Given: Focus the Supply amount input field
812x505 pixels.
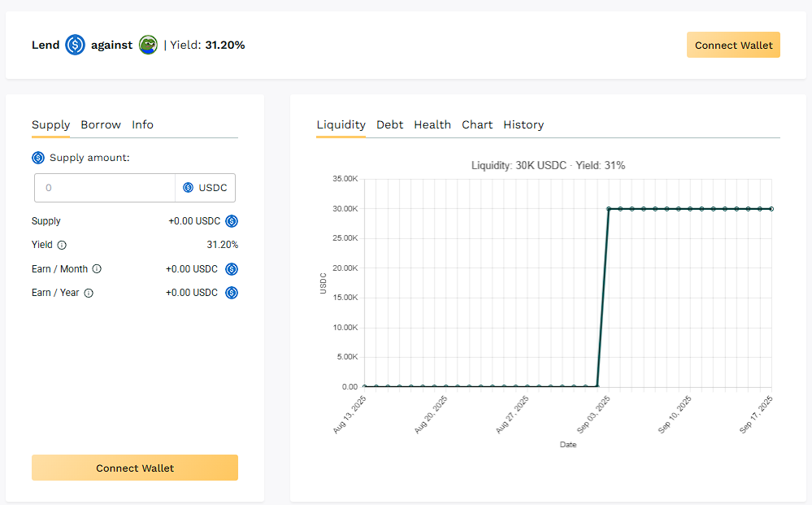Looking at the screenshot, I should coord(106,188).
